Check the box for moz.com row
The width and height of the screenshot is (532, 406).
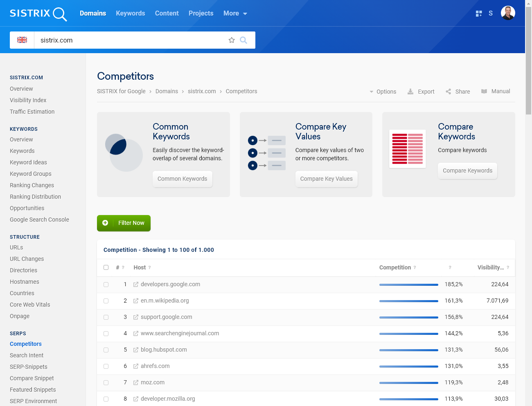click(106, 383)
